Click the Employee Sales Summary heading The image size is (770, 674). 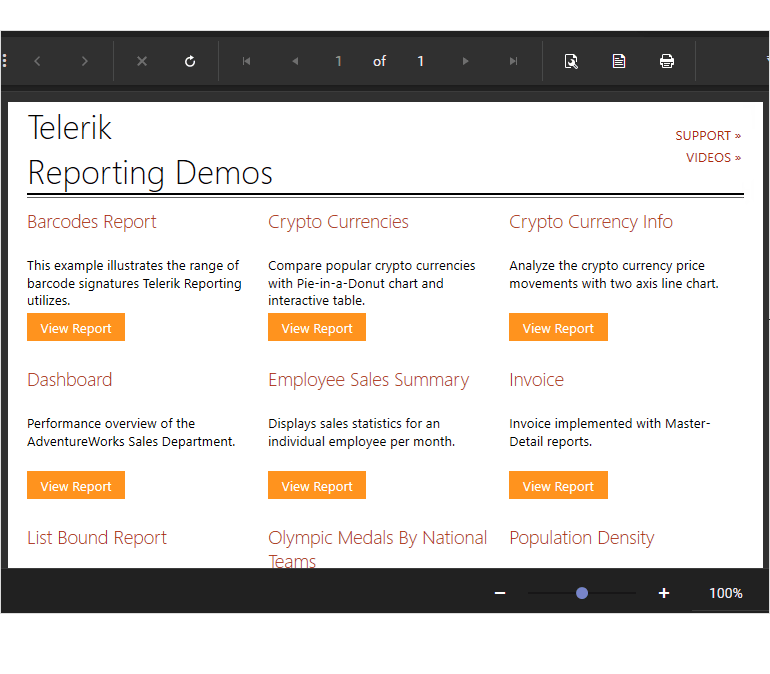[368, 380]
